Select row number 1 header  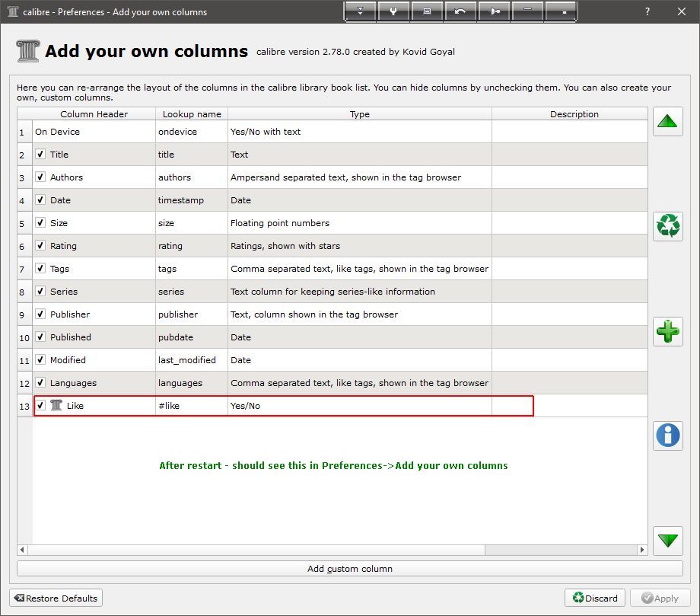point(24,132)
